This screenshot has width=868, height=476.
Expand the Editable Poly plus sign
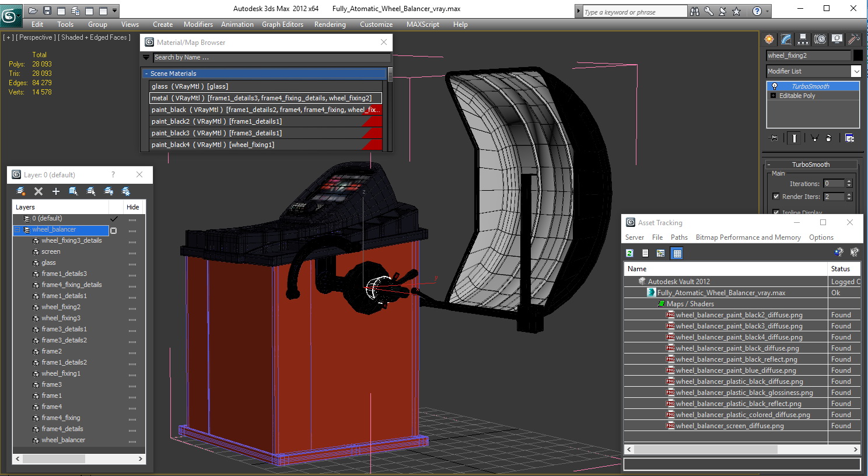[773, 96]
